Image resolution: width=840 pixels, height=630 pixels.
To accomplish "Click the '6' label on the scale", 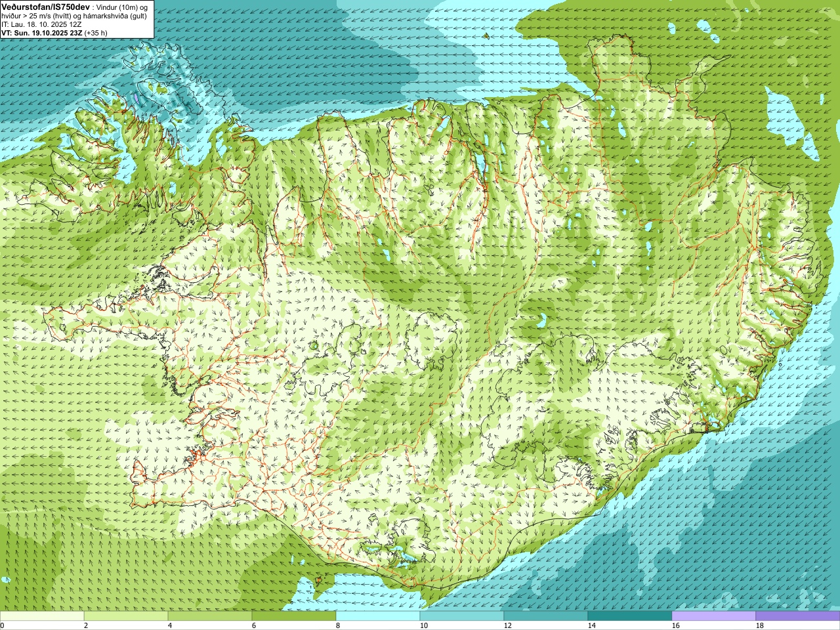I will [254, 625].
